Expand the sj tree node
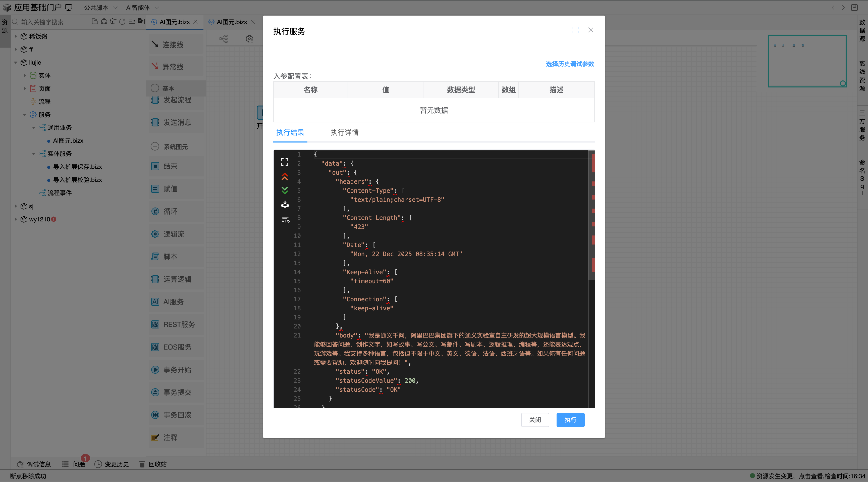This screenshot has height=482, width=868. pyautogui.click(x=16, y=206)
